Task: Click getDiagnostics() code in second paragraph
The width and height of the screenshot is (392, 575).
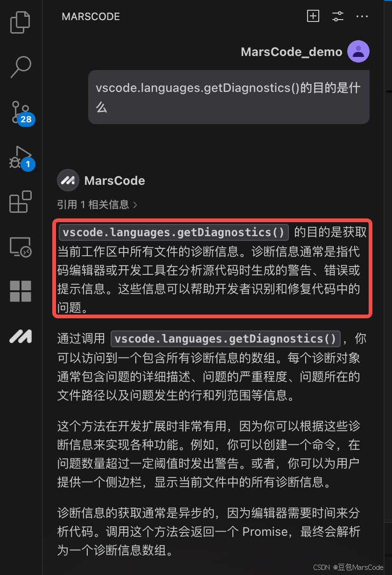Action: (x=225, y=338)
